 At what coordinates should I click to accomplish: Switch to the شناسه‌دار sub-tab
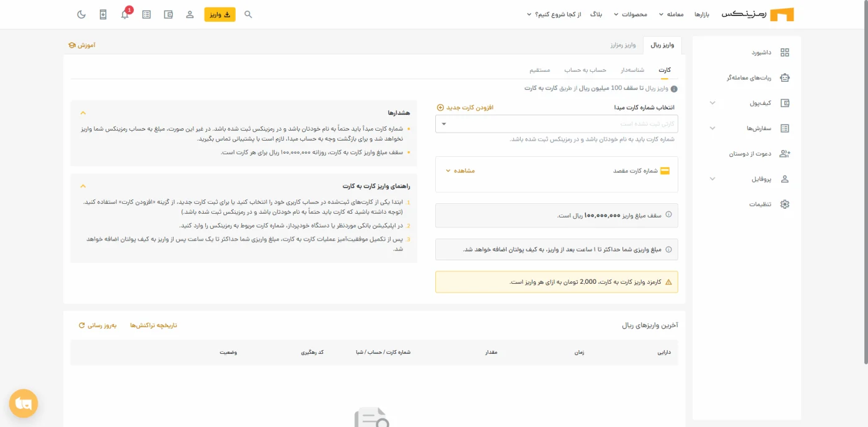pos(633,70)
